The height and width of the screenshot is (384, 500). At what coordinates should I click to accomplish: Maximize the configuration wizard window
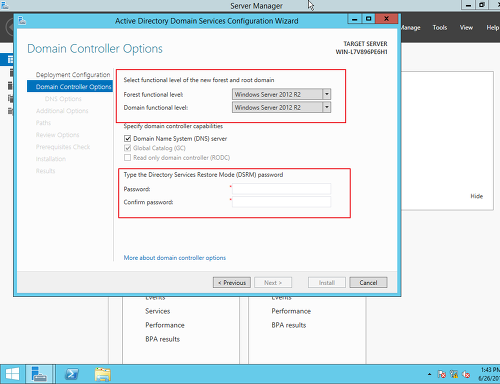coord(368,19)
